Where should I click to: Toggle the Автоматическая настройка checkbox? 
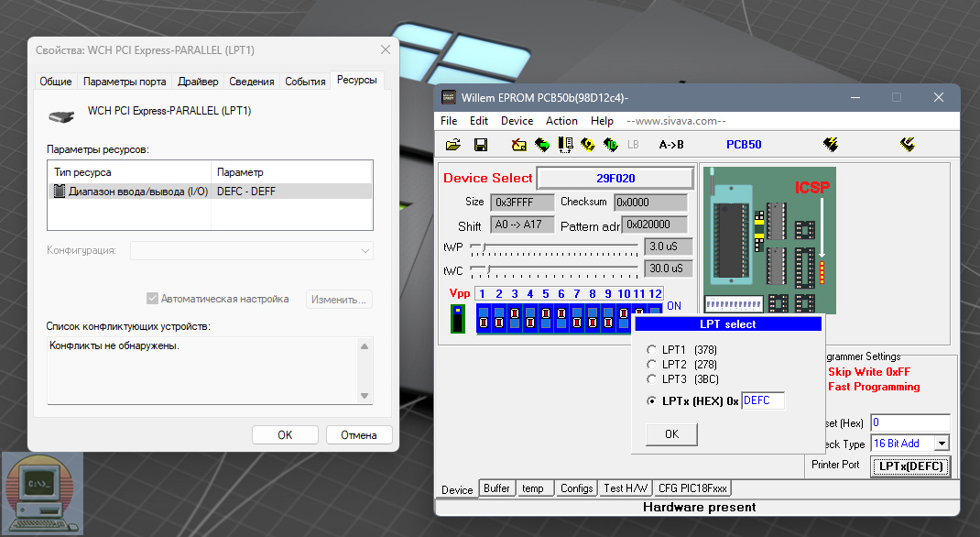153,299
